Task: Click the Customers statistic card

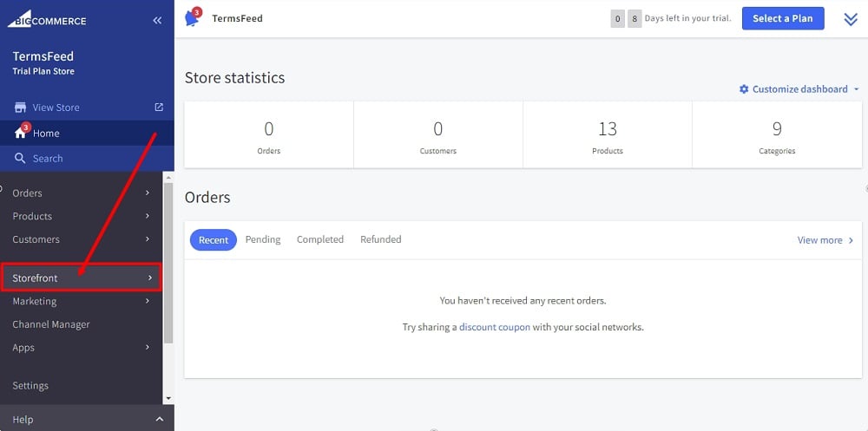Action: 437,134
